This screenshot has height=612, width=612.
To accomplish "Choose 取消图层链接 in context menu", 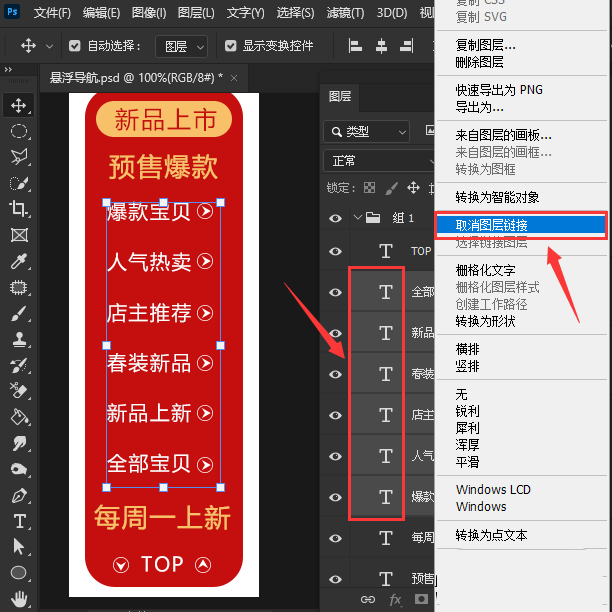I will point(521,225).
